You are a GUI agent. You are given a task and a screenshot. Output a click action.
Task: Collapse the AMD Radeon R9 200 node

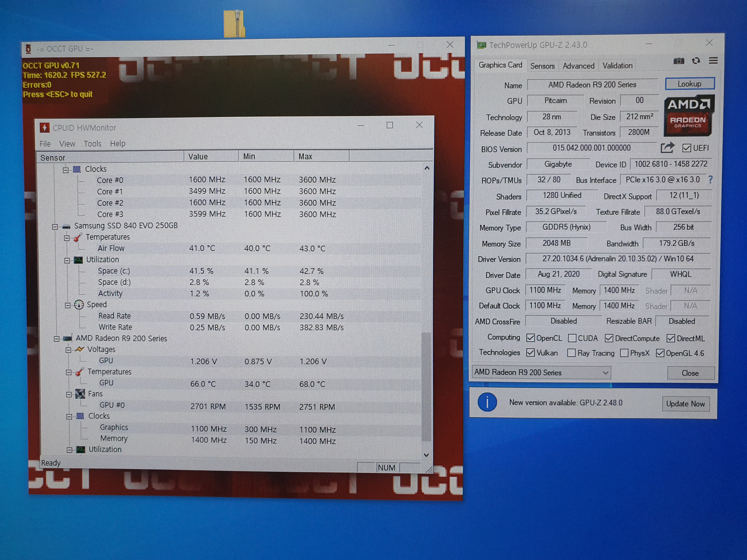coord(56,339)
